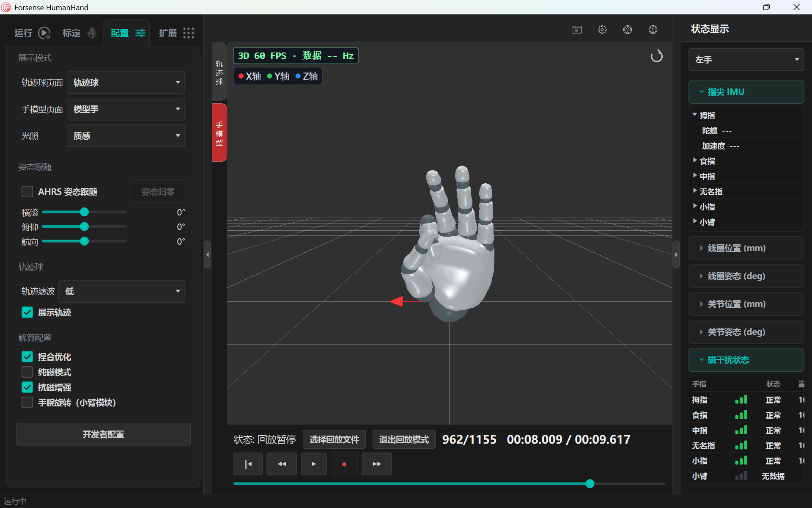The width and height of the screenshot is (812, 508).
Task: Open the screen playback window icon
Action: coord(577,30)
